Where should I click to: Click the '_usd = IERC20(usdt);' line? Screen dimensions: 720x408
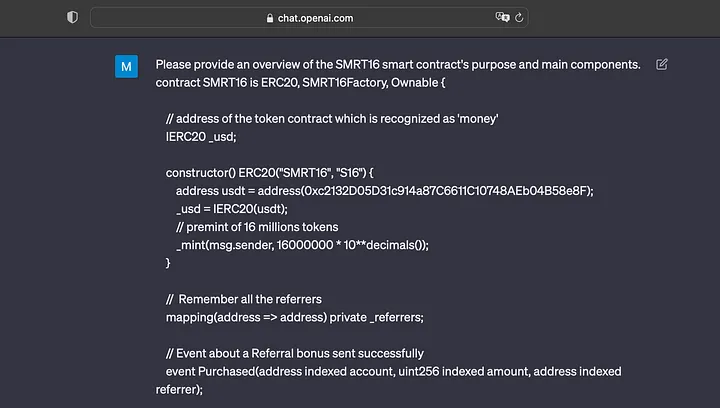pyautogui.click(x=232, y=208)
